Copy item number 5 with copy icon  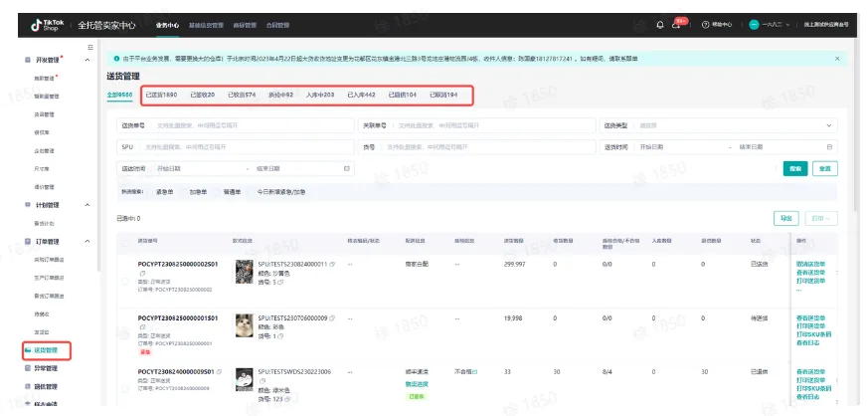pyautogui.click(x=280, y=283)
